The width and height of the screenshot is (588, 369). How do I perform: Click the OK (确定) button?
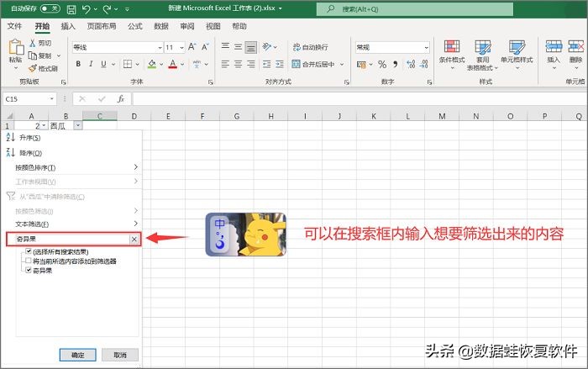pos(77,355)
